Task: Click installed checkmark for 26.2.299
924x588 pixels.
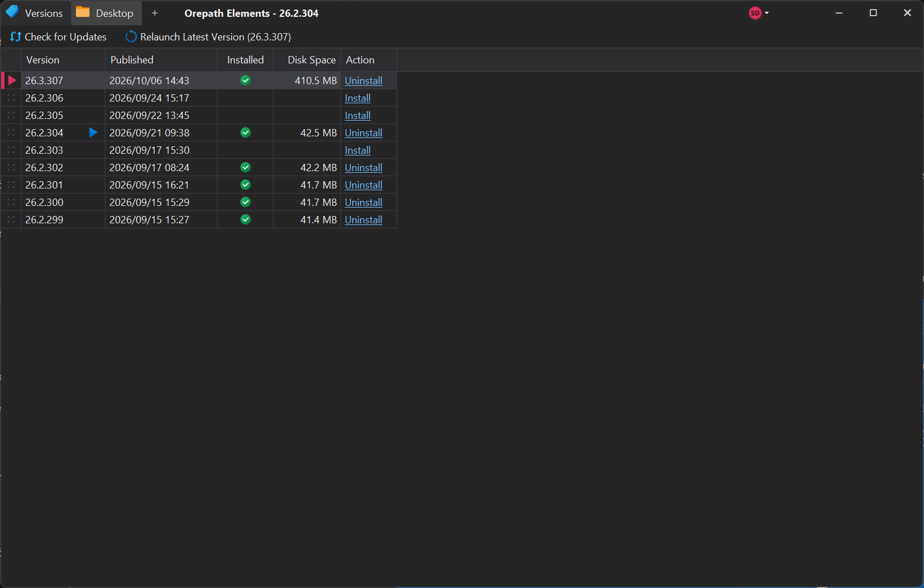Action: coord(246,219)
